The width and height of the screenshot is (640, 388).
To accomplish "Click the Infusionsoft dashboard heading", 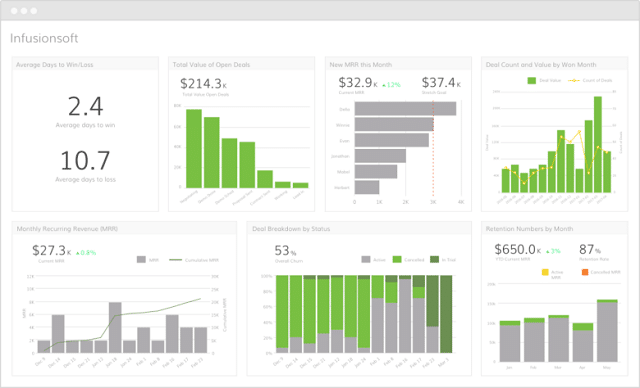I will (44, 38).
